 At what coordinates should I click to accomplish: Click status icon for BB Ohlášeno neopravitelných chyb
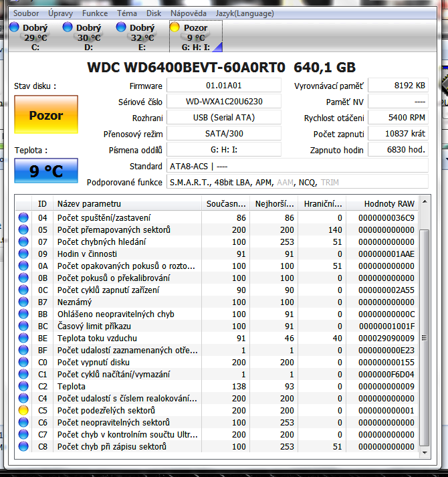coord(23,314)
